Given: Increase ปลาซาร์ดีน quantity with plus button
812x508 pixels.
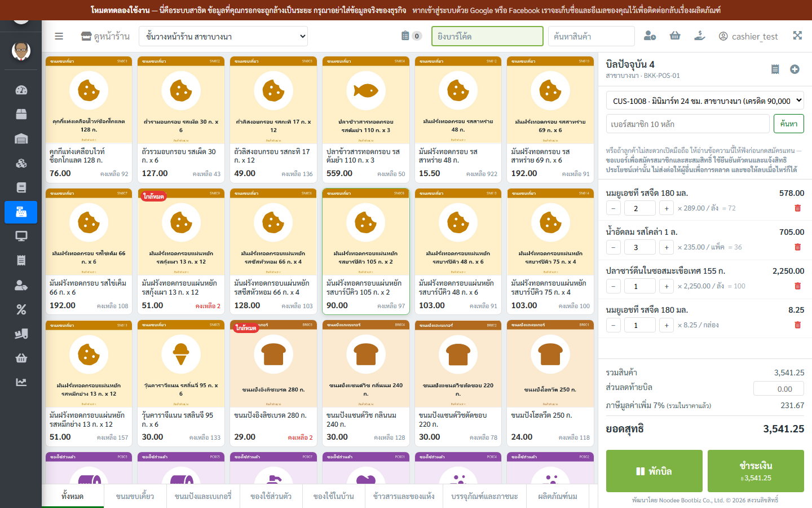Looking at the screenshot, I should click(x=667, y=286).
